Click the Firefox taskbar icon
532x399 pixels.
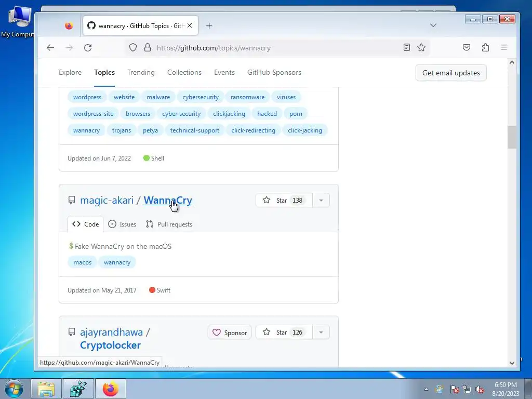click(x=111, y=389)
